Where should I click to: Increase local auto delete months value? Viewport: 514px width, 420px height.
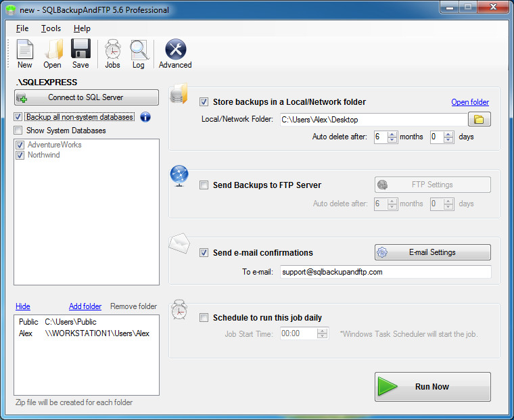(x=392, y=134)
